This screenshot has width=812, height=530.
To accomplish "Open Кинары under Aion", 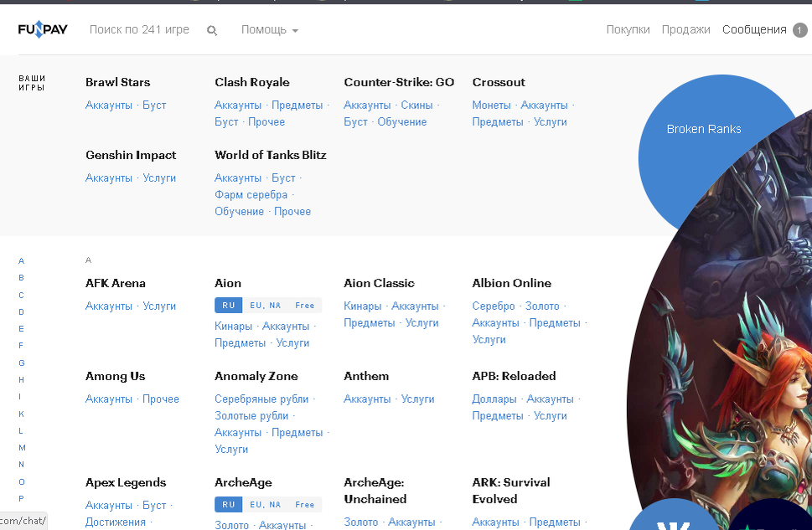I will [x=234, y=326].
